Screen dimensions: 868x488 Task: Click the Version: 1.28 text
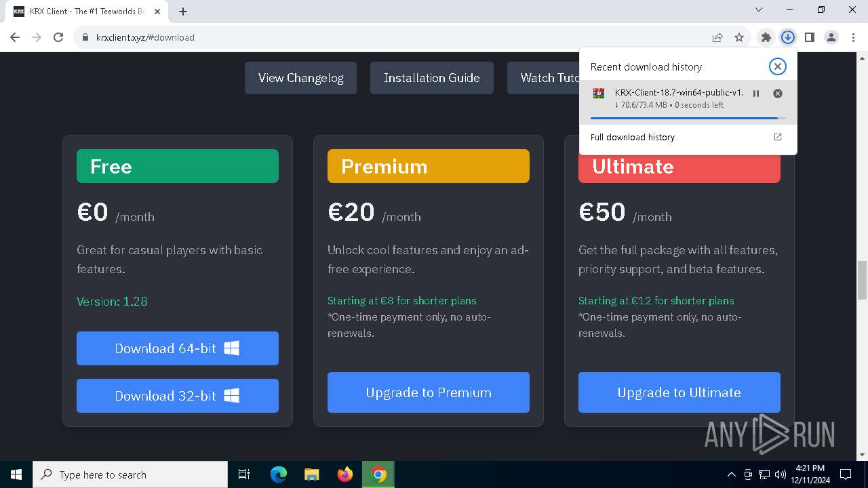click(112, 301)
